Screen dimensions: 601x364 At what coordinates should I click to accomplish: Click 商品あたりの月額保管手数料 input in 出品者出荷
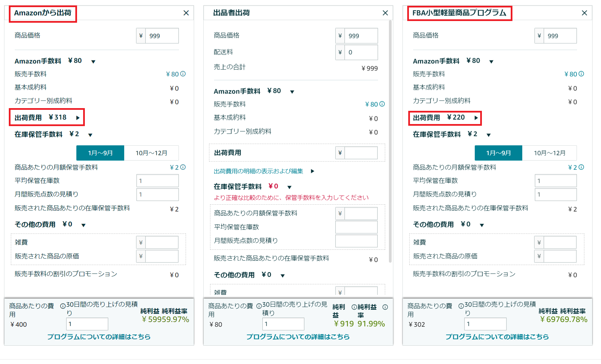[361, 213]
